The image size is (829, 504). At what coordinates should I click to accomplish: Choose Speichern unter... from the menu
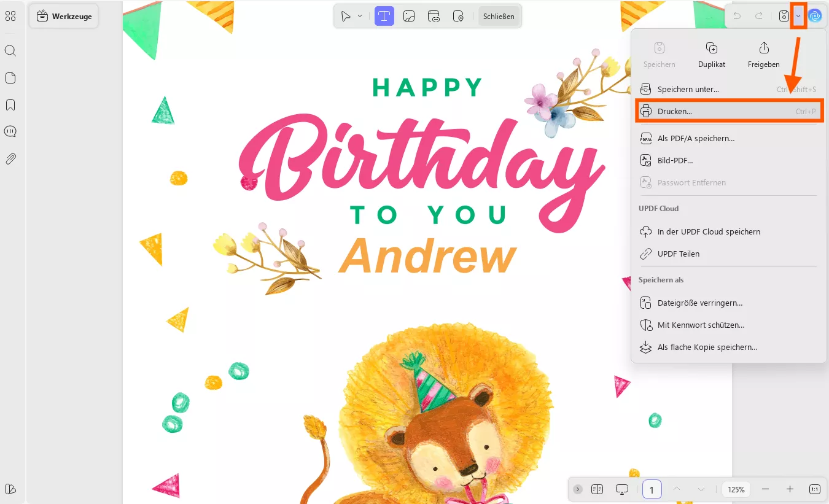(728, 90)
